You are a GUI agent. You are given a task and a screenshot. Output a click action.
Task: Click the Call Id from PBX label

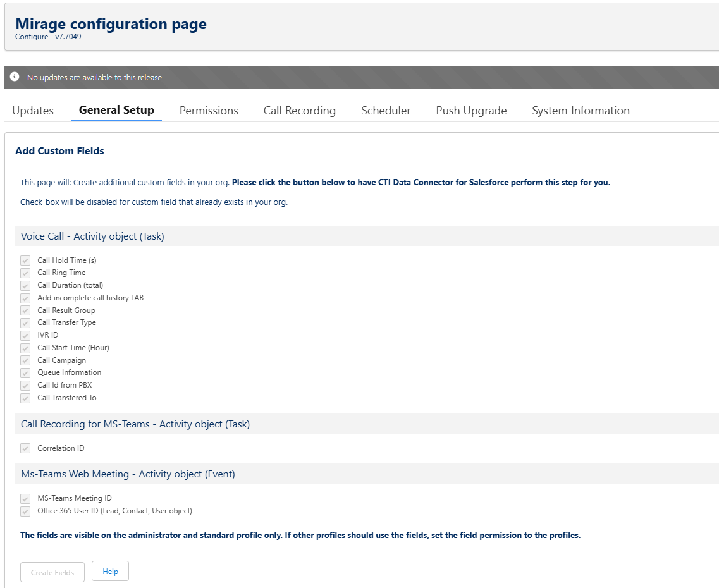coord(65,384)
